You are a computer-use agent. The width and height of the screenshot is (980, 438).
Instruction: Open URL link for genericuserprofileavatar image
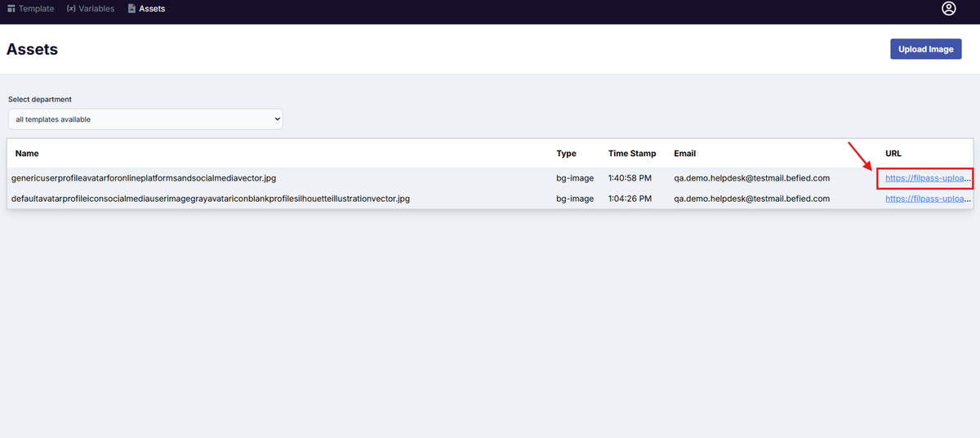point(929,178)
